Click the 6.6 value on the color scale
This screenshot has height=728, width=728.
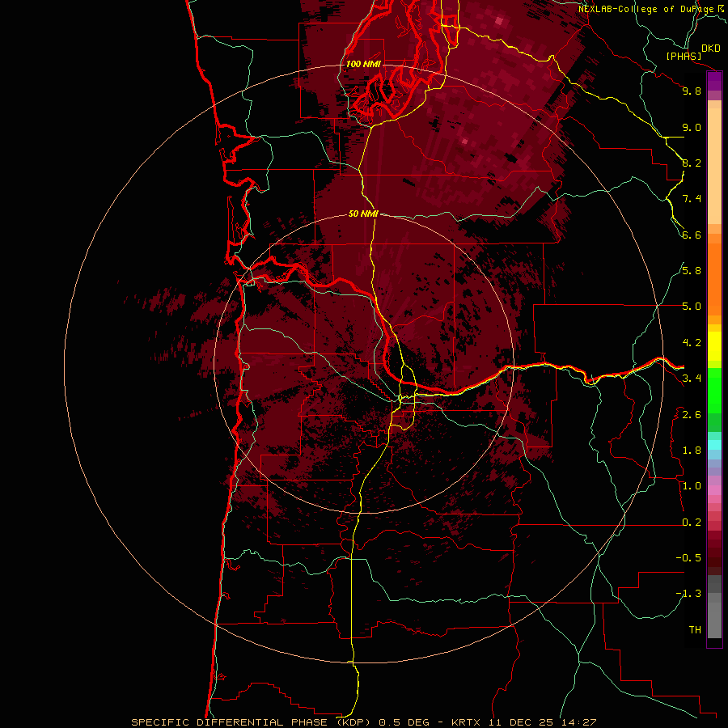692,235
